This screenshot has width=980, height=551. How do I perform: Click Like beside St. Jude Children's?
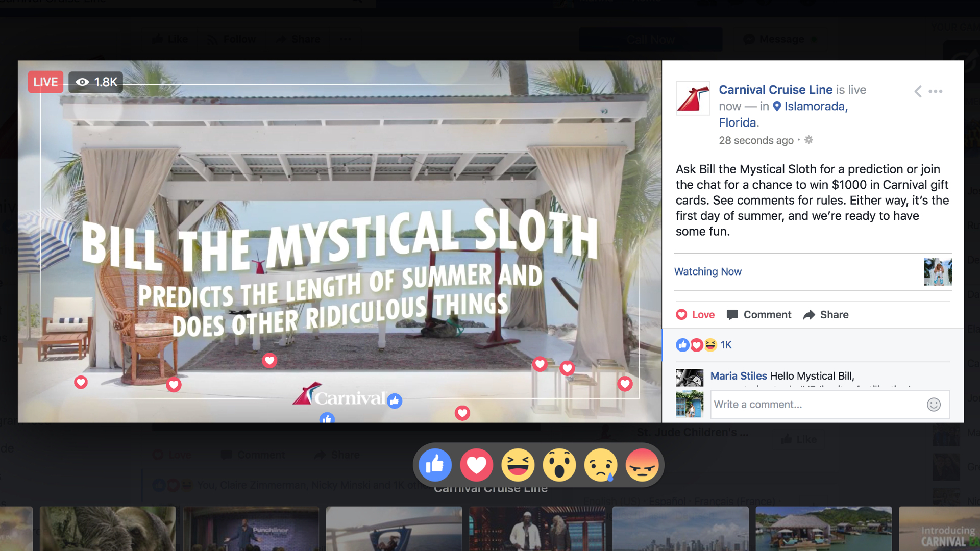pyautogui.click(x=799, y=439)
